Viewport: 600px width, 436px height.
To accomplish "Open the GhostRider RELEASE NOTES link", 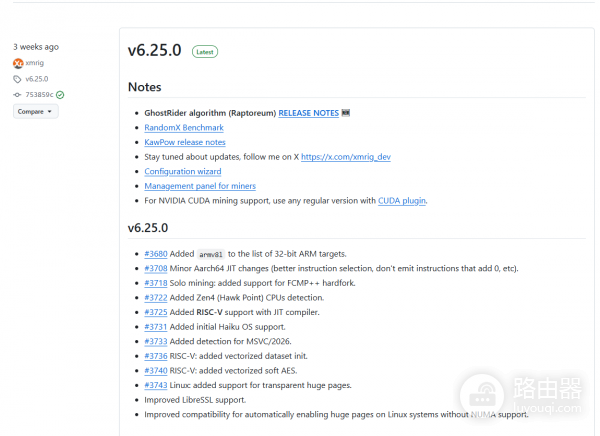I will pos(308,113).
